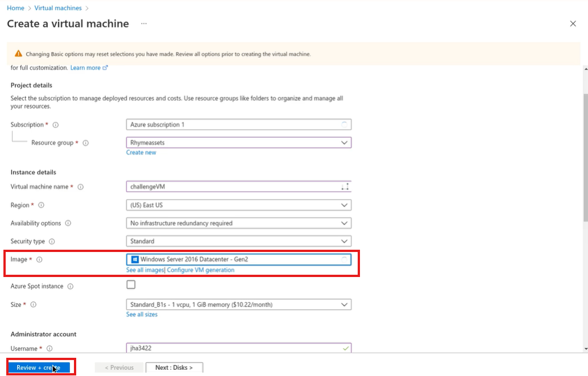This screenshot has width=588, height=376.
Task: Click the Instance details heading
Action: tap(34, 172)
